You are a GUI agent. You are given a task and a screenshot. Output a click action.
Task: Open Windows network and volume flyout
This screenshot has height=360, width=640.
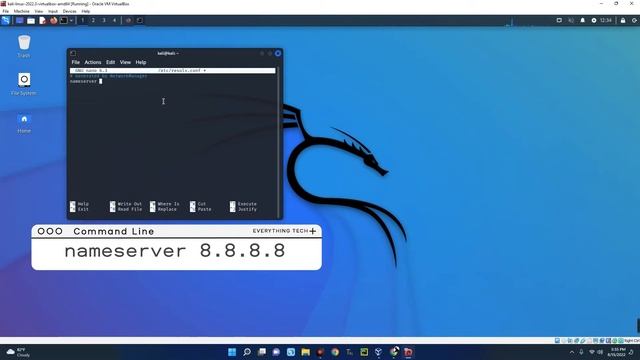(x=596, y=352)
